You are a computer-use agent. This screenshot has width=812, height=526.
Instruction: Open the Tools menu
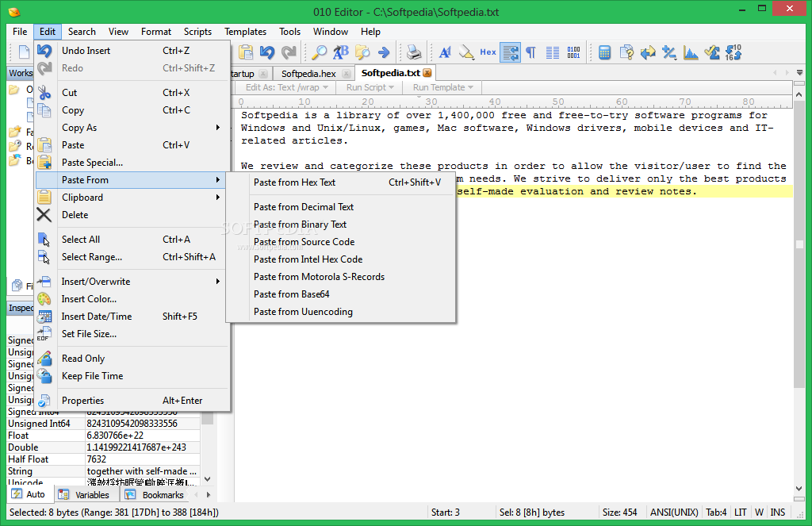(289, 32)
